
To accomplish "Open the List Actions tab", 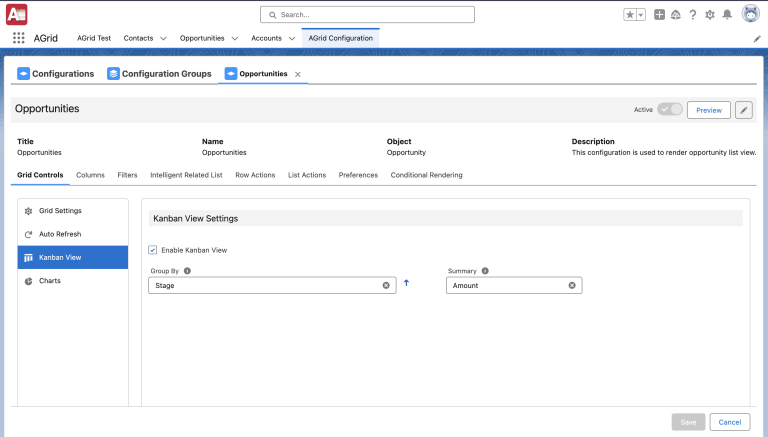I will 307,175.
